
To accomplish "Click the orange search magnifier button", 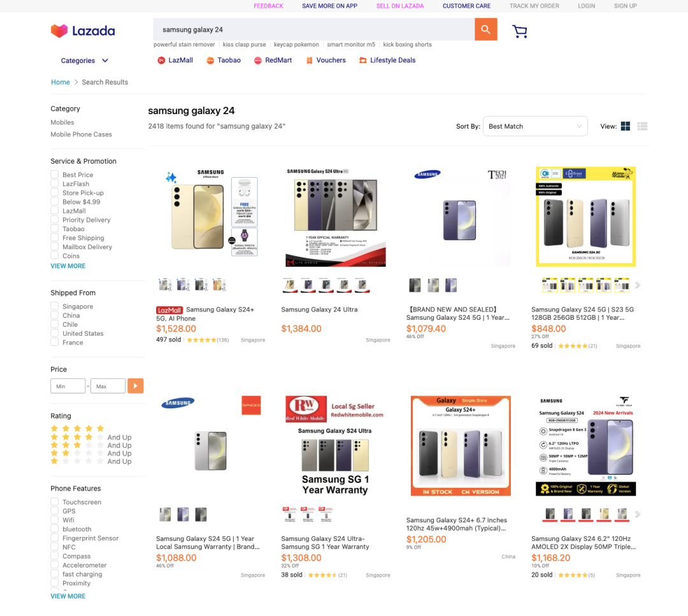I will coord(485,29).
